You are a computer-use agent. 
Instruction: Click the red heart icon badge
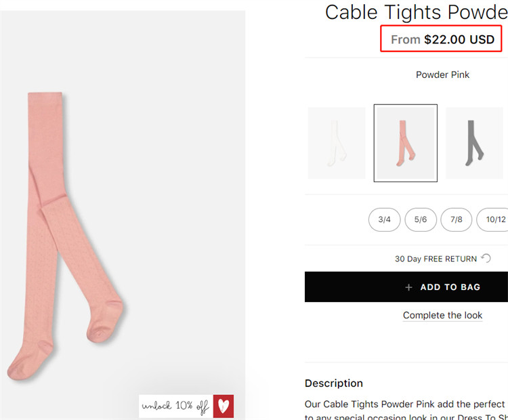point(223,405)
